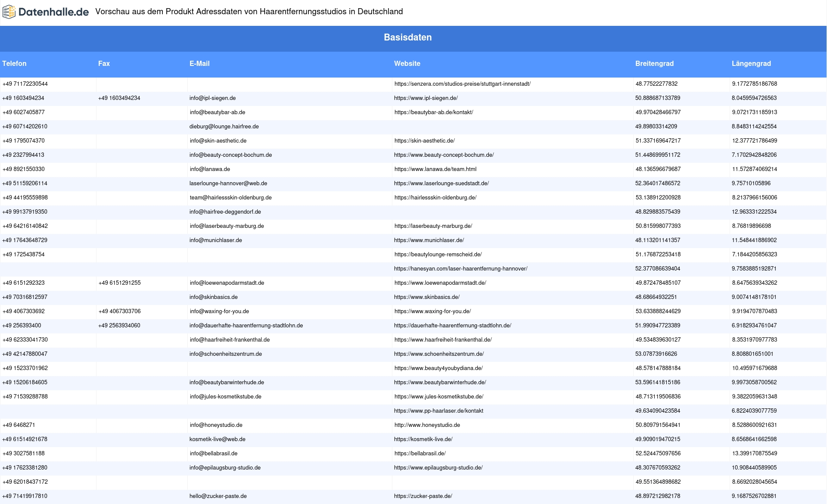Open https://zucker-paste.de/ link
827x504 pixels.
point(423,496)
